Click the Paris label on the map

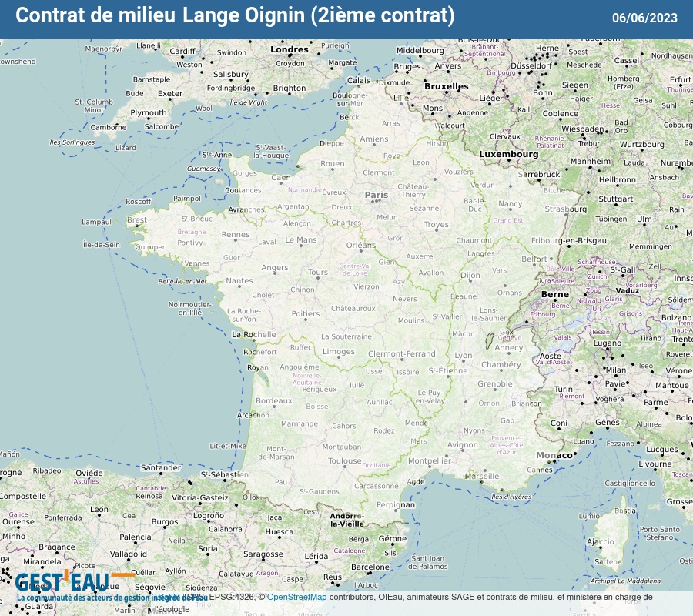click(377, 196)
